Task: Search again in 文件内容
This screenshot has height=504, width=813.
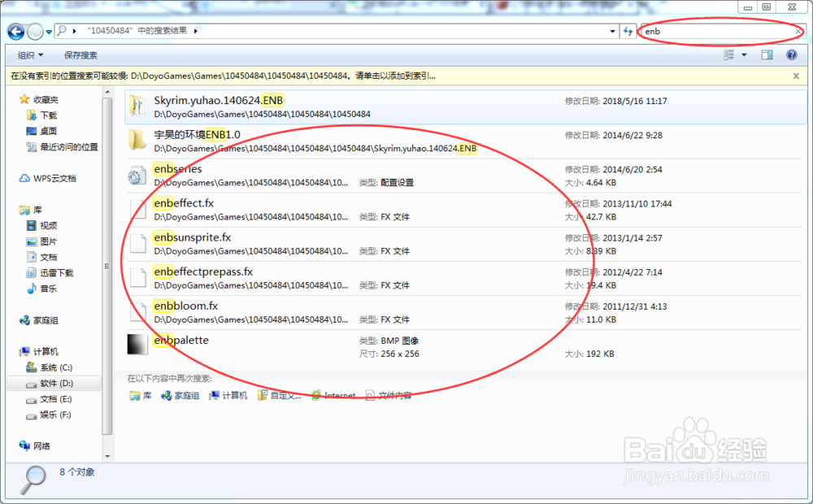Action: pyautogui.click(x=389, y=396)
